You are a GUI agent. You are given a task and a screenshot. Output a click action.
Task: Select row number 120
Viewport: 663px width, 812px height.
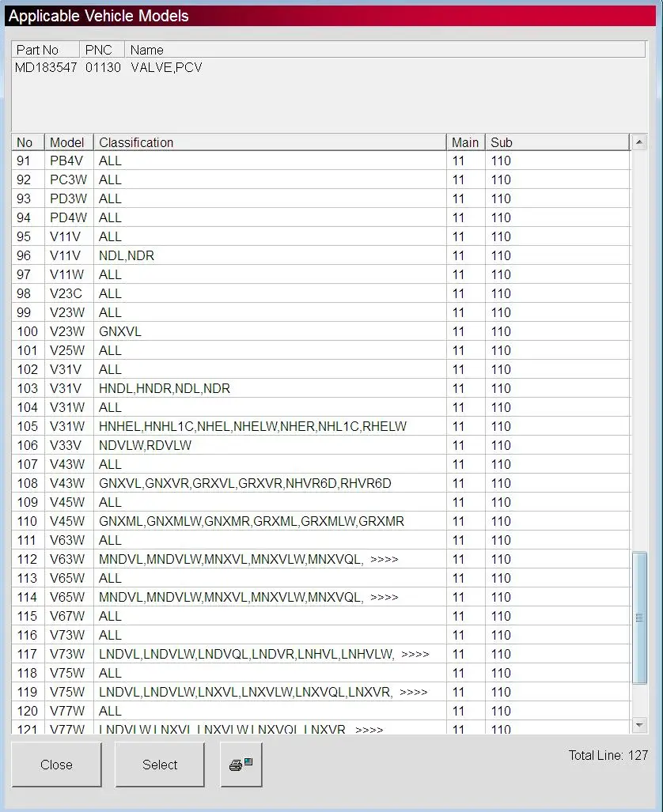pos(27,712)
